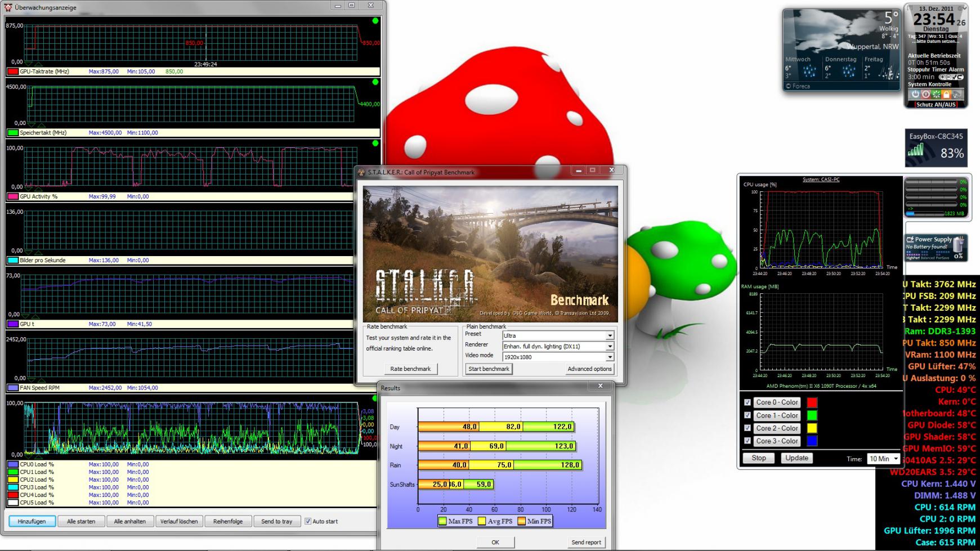The height and width of the screenshot is (551, 980).
Task: Open the Time dropdown set to 10 Min
Action: pos(883,459)
